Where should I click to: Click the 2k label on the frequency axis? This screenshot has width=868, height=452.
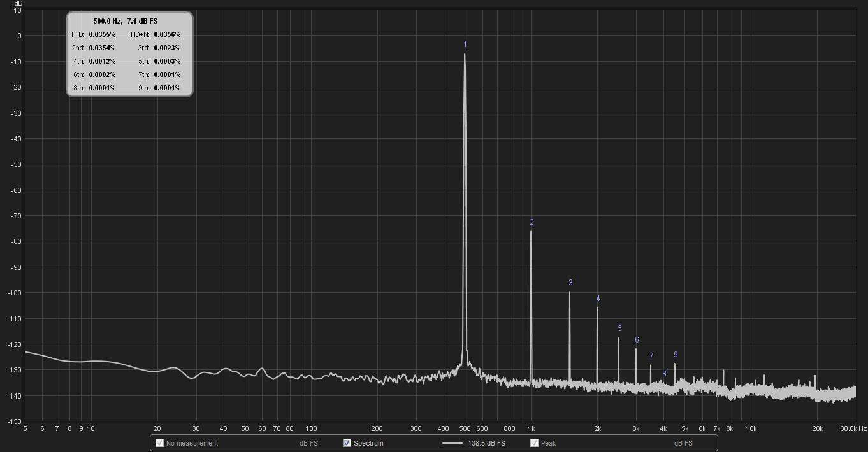[x=597, y=429]
